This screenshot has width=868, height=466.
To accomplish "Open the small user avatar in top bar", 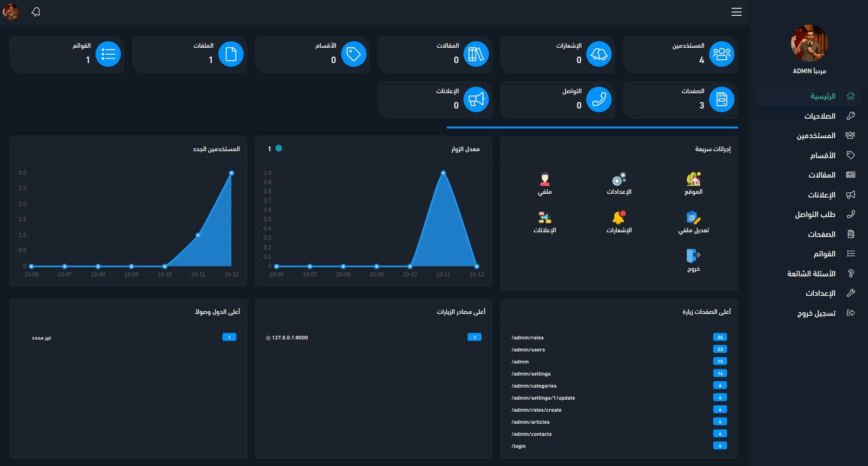I will click(11, 12).
